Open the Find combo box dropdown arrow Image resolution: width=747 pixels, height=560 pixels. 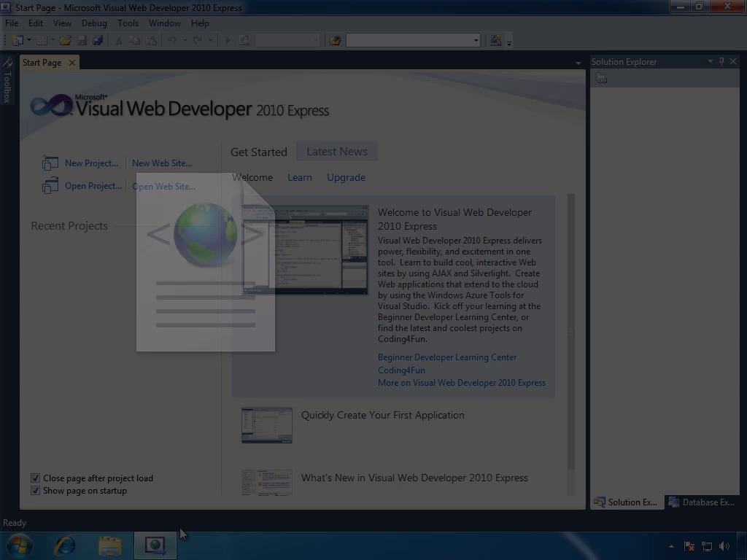tap(476, 41)
